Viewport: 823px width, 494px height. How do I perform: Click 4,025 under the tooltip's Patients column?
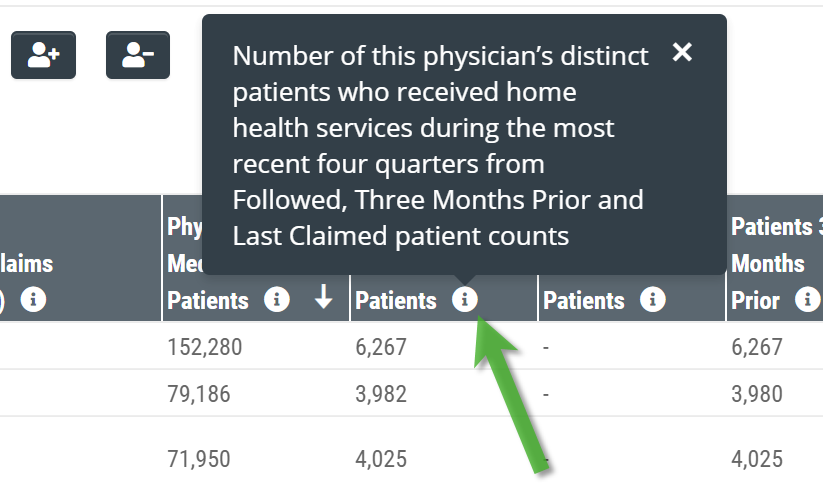point(381,459)
